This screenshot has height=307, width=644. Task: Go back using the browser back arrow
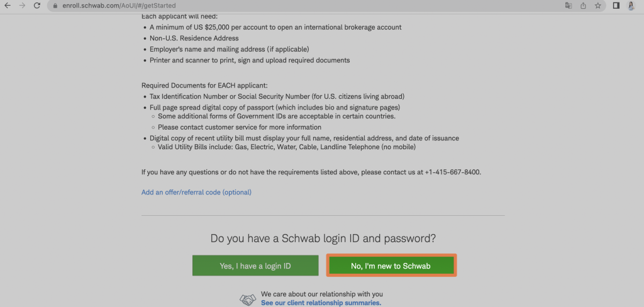click(8, 6)
